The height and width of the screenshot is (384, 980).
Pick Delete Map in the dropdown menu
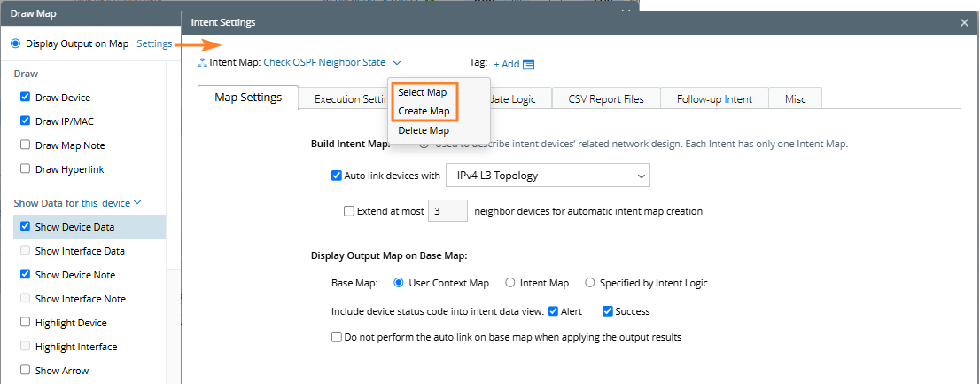pos(424,130)
